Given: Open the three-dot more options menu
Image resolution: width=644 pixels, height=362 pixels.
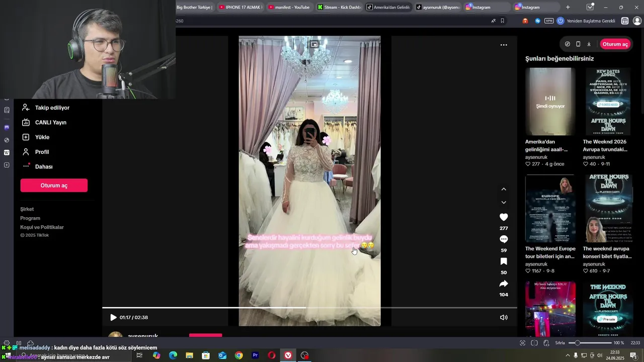Looking at the screenshot, I should click(504, 45).
